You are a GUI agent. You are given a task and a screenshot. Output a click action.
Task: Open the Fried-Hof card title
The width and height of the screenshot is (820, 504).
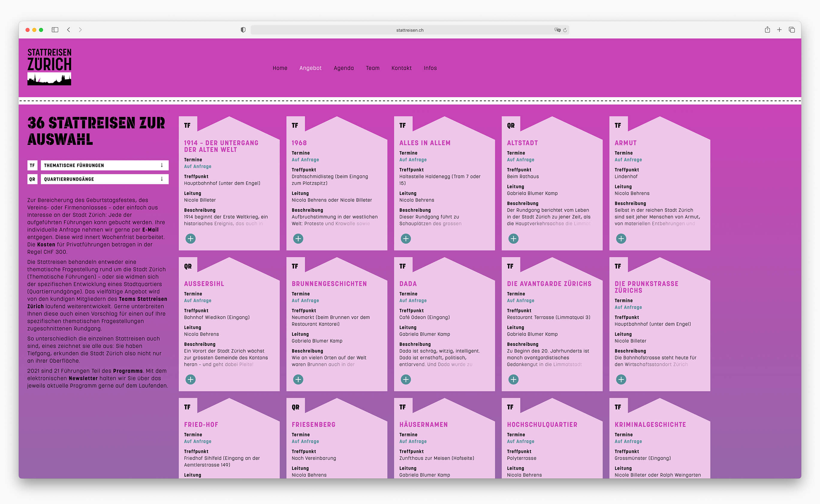(x=201, y=425)
